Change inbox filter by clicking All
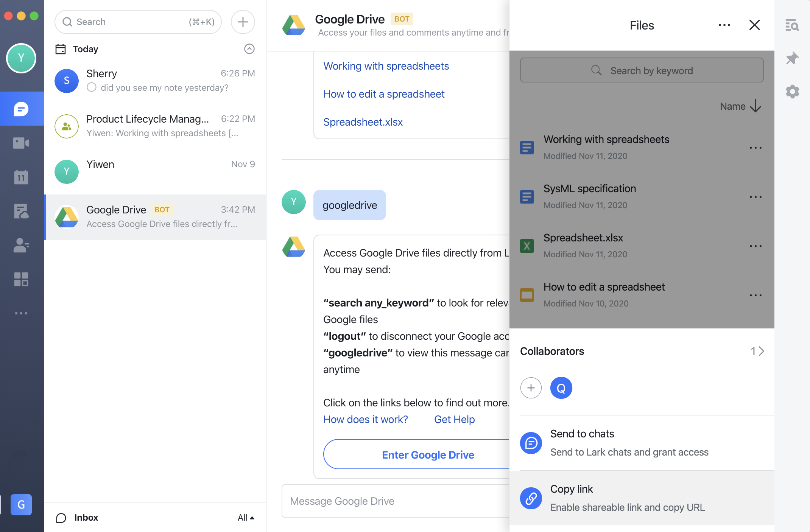The width and height of the screenshot is (810, 532). [x=246, y=517]
